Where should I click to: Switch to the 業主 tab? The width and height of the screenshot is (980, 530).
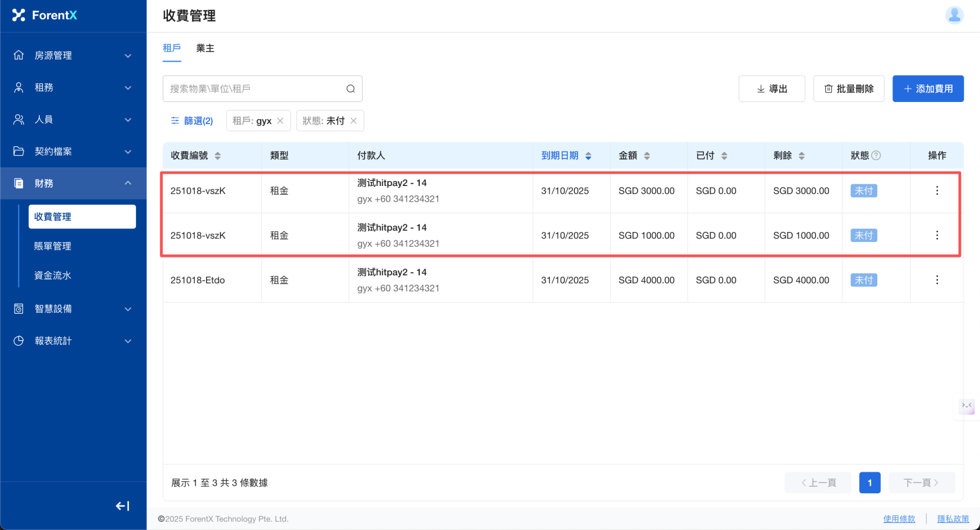coord(205,48)
